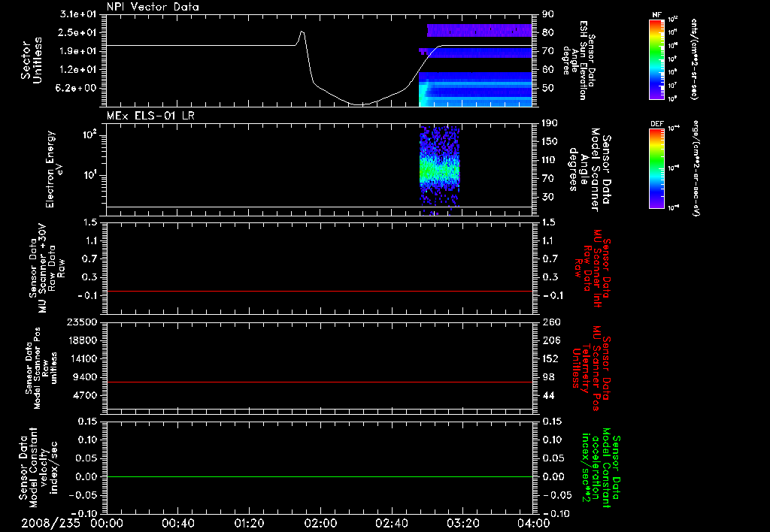Click the red "MU Scanner Init Raw Data" label
The width and height of the screenshot is (770, 532).
point(593,268)
